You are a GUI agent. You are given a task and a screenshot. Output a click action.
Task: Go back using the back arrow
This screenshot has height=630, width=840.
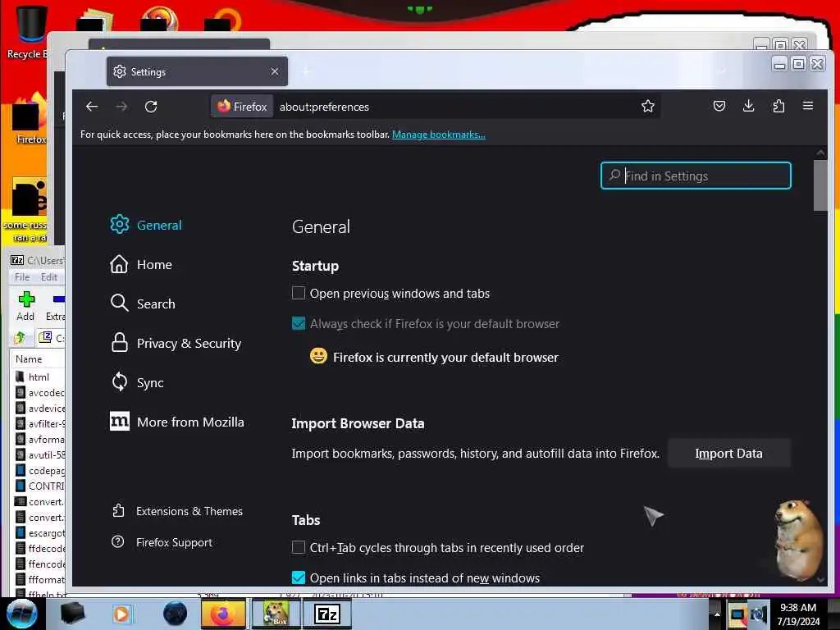92,107
